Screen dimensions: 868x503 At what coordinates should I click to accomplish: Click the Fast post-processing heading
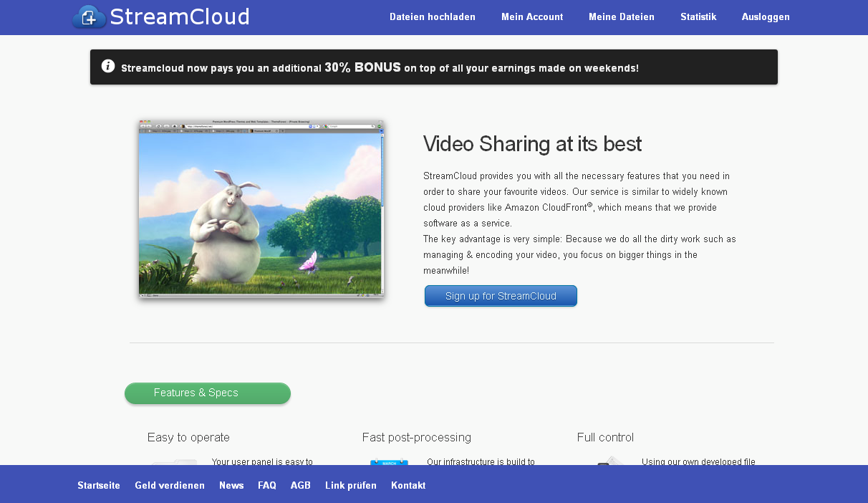click(417, 438)
